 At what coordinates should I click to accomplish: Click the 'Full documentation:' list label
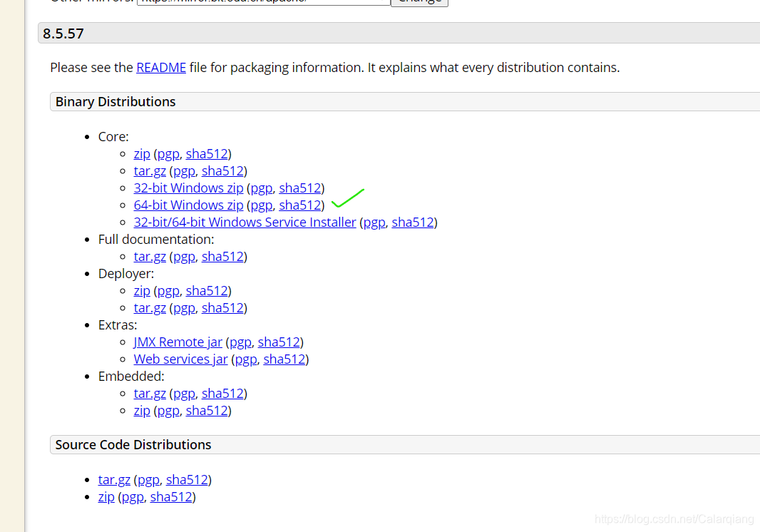(156, 240)
